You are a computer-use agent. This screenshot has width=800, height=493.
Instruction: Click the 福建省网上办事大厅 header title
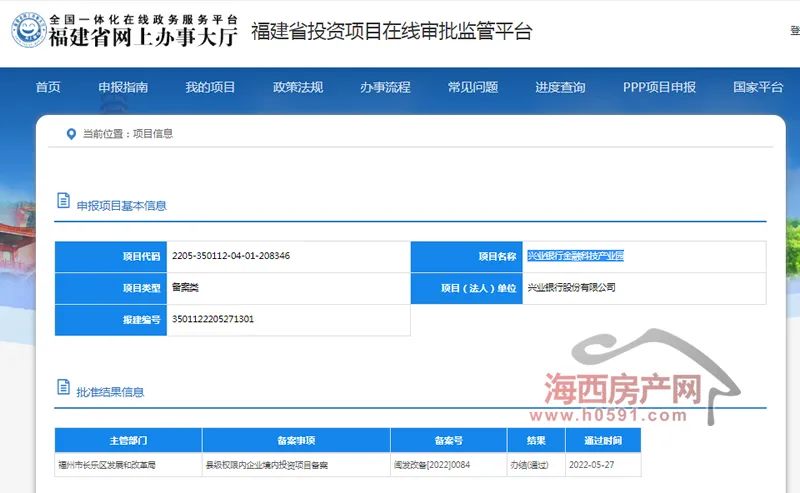point(143,37)
